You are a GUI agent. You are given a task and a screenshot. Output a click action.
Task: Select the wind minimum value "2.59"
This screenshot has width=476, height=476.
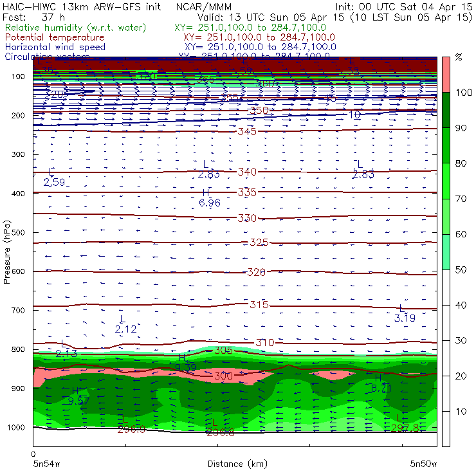[x=54, y=182]
